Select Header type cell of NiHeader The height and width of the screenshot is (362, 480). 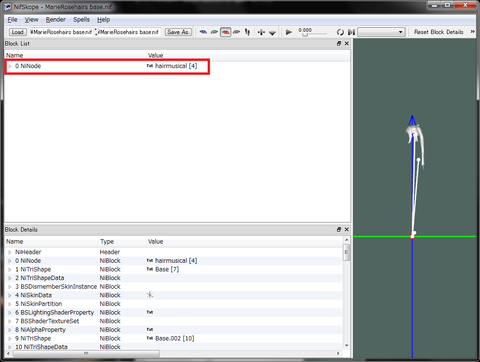(x=110, y=252)
